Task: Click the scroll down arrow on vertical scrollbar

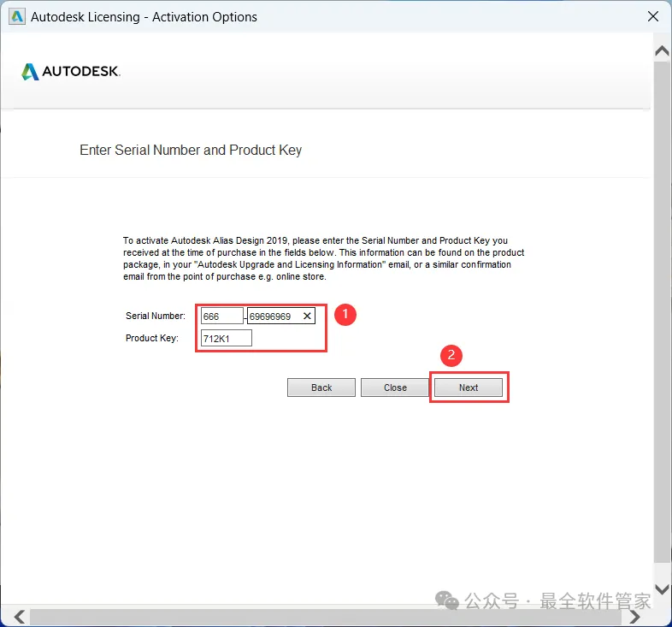Action: point(662,589)
